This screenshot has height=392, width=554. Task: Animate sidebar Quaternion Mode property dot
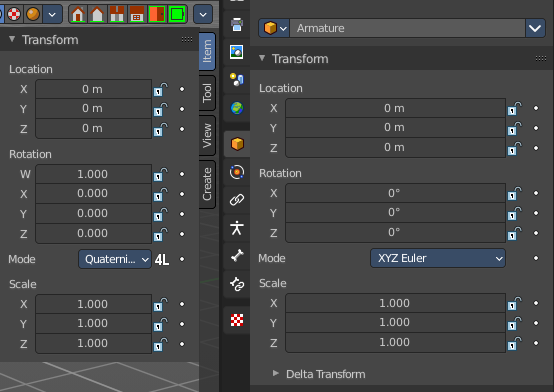(182, 259)
